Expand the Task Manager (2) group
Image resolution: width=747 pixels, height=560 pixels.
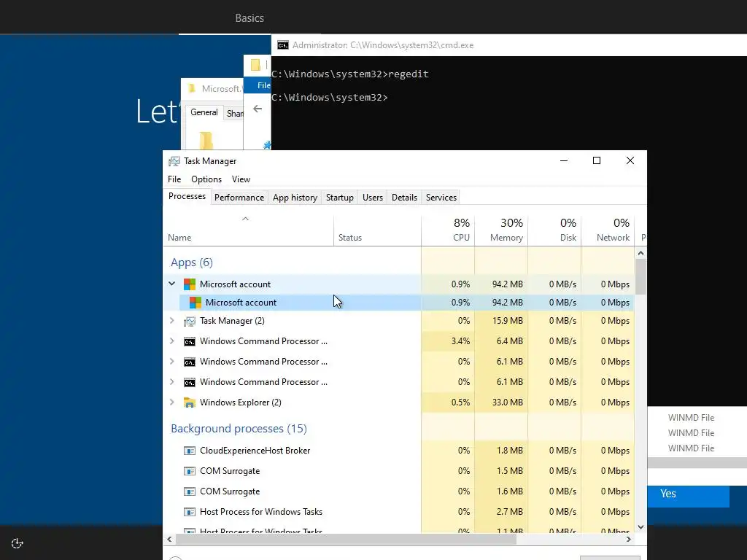point(172,321)
